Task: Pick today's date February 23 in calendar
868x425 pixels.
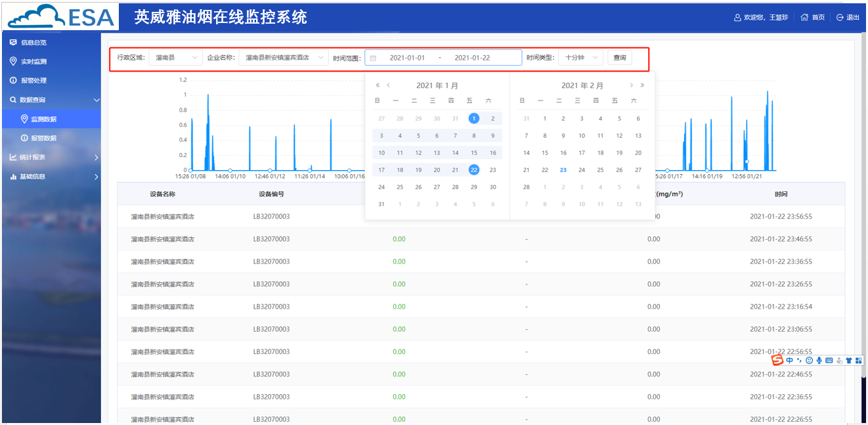Action: pos(563,170)
